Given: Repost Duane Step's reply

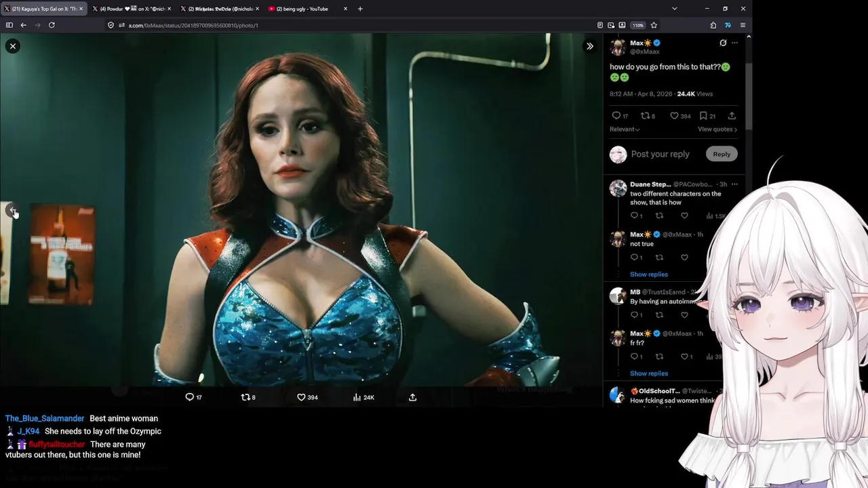Looking at the screenshot, I should (x=659, y=216).
